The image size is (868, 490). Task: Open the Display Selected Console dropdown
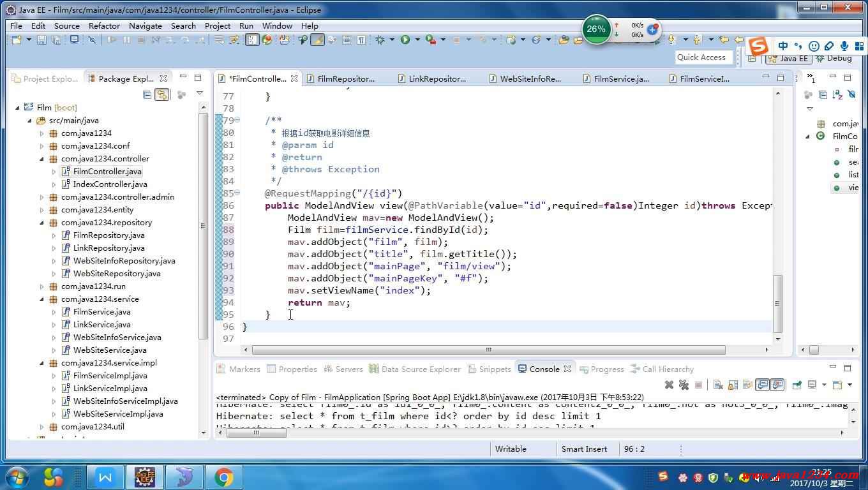coord(824,385)
